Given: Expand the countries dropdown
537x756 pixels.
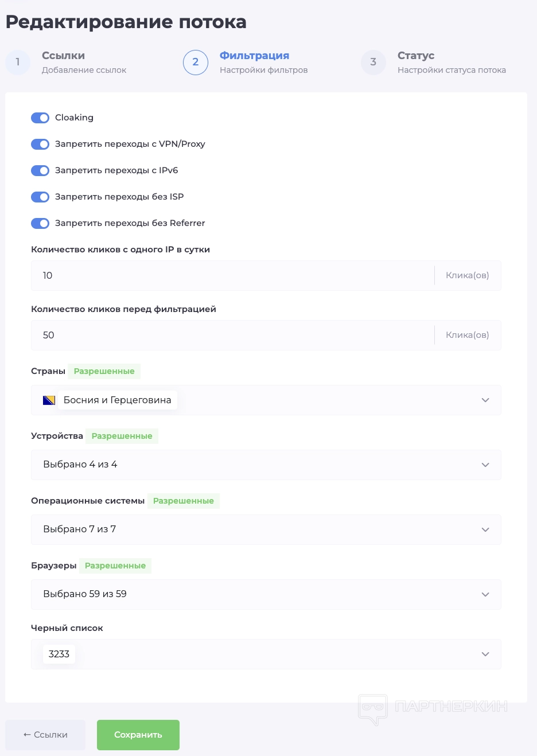Looking at the screenshot, I should click(x=485, y=400).
